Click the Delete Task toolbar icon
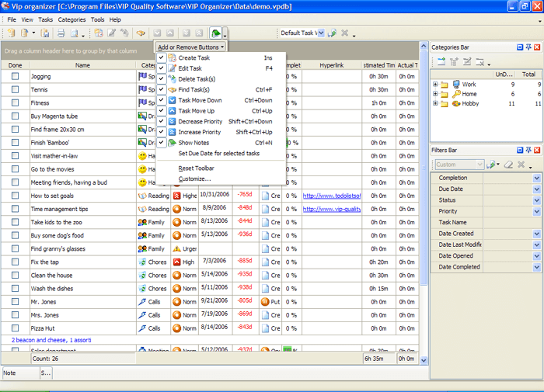This screenshot has height=392, width=544. coord(124,33)
